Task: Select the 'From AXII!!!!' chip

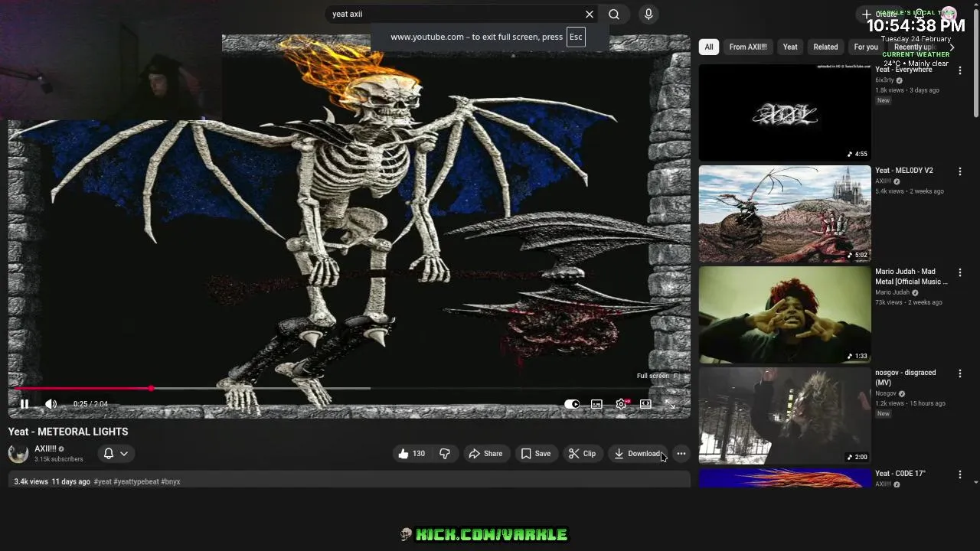Action: tap(748, 47)
